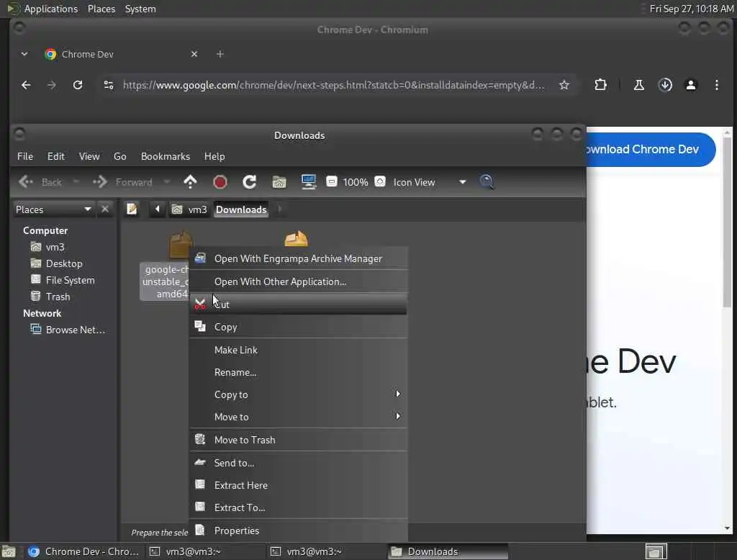Open the File menu in Downloads window
737x560 pixels.
(25, 156)
